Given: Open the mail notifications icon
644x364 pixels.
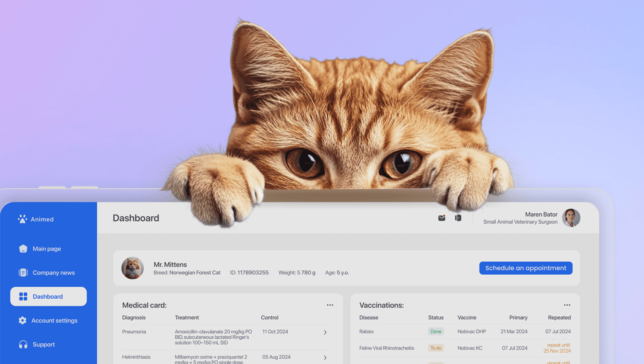Looking at the screenshot, I should pyautogui.click(x=442, y=218).
